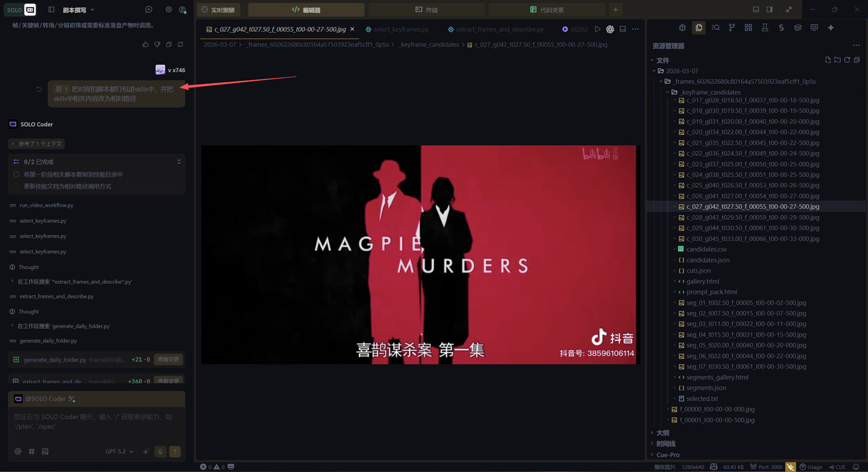Toggle the left sidebar panel
This screenshot has height=472, width=868.
pos(52,10)
